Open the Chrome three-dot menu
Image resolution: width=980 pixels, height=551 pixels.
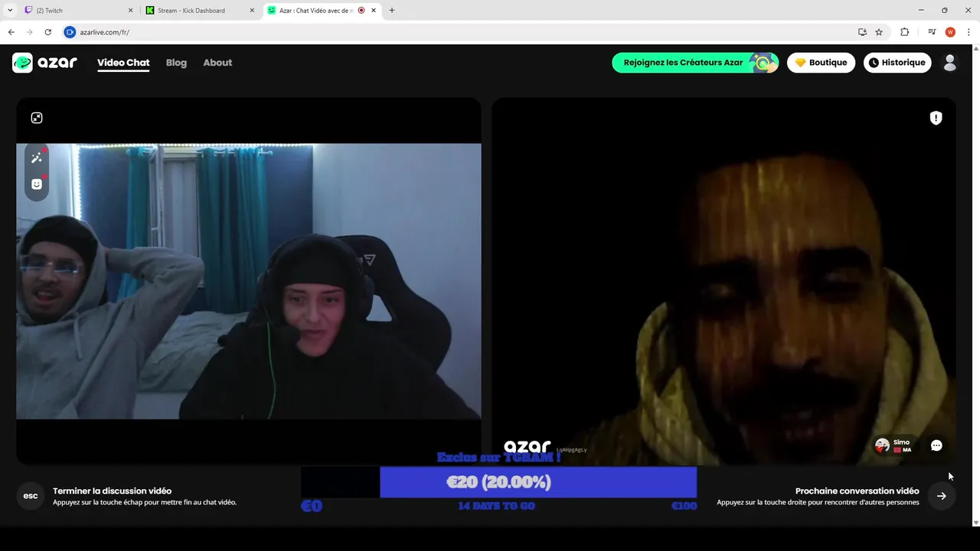(x=969, y=32)
